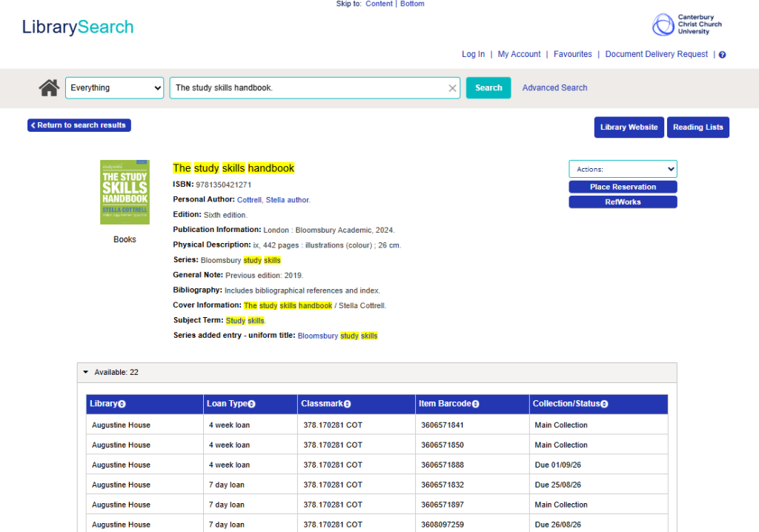Click the Due 01/09/26 status
This screenshot has height=532, width=759.
557,465
